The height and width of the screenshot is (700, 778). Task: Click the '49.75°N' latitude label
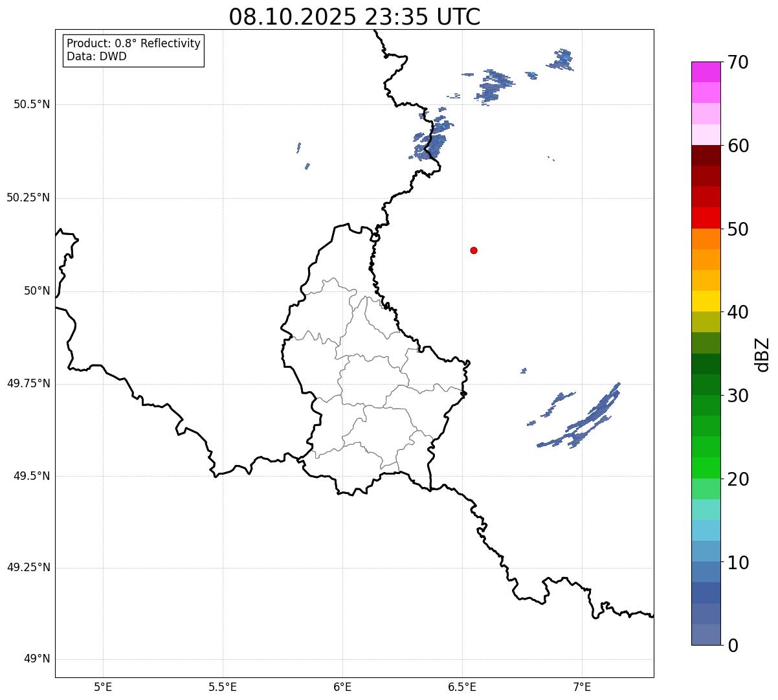coord(28,383)
